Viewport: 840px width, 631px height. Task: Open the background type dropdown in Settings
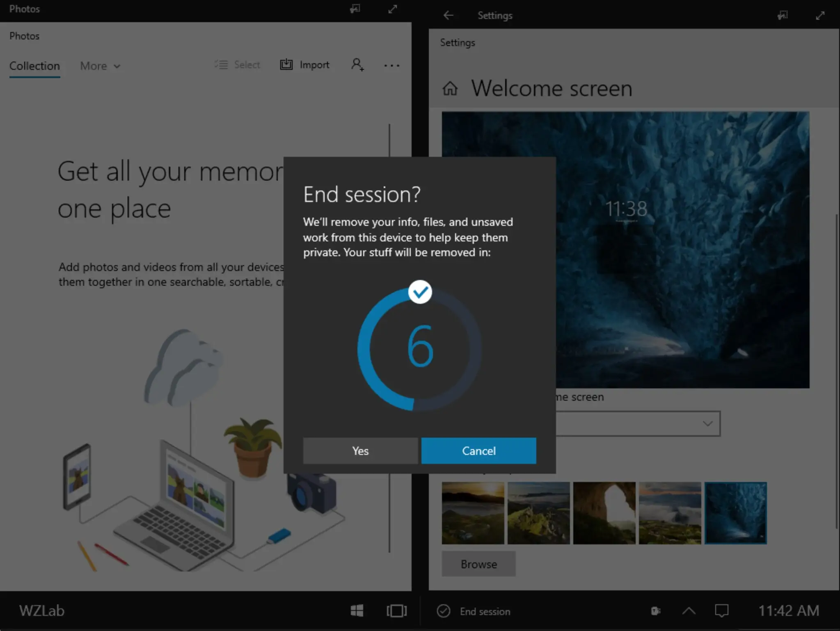tap(638, 423)
